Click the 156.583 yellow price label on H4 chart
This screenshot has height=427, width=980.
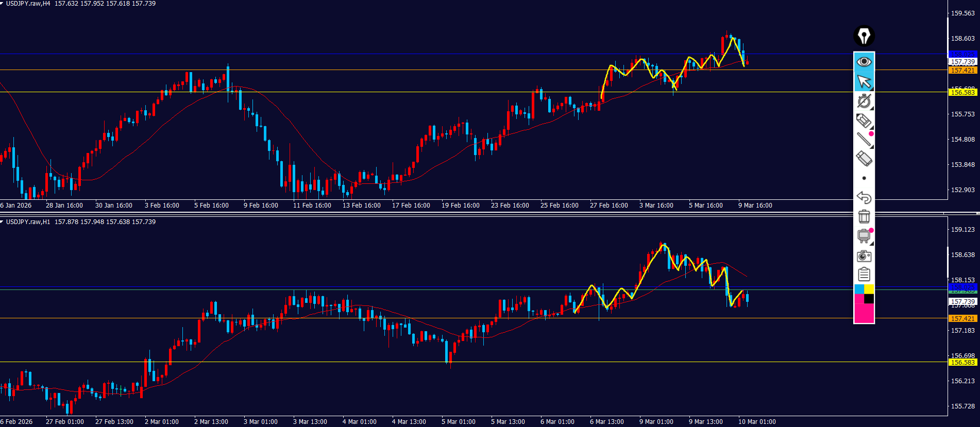pyautogui.click(x=962, y=92)
